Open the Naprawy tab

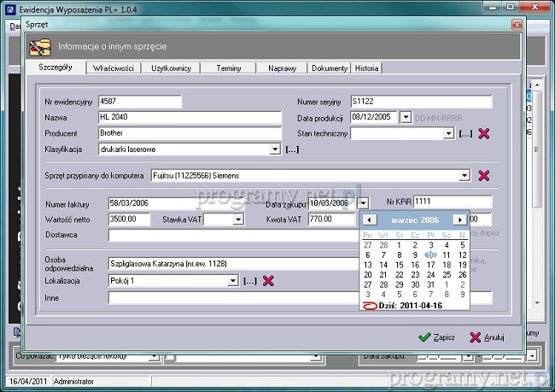(x=282, y=67)
